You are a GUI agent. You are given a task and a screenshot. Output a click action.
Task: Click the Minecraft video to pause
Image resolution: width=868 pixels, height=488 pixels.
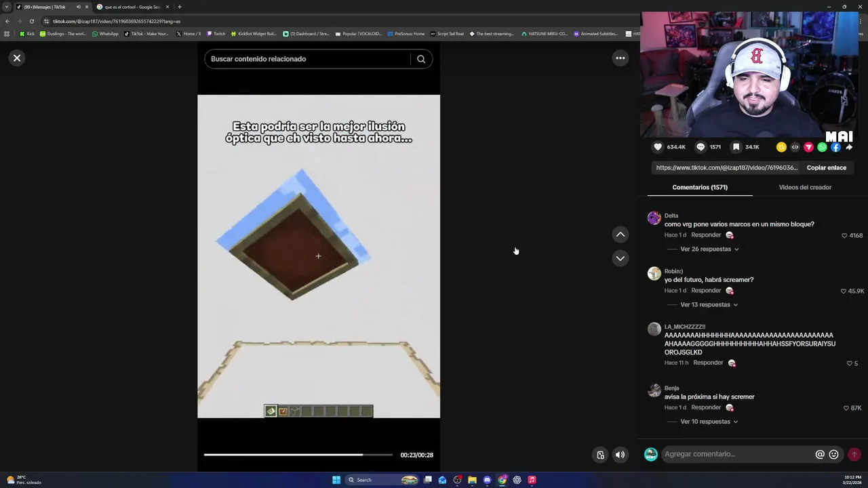(x=319, y=256)
